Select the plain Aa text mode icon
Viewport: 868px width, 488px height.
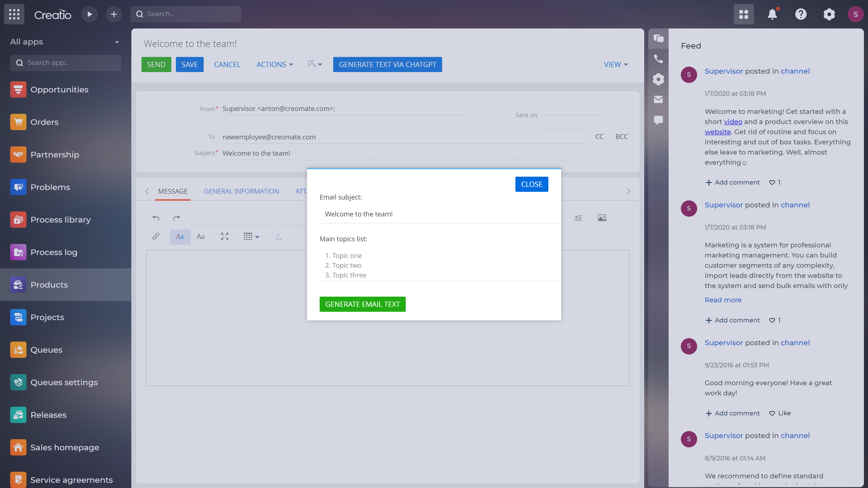pyautogui.click(x=200, y=237)
